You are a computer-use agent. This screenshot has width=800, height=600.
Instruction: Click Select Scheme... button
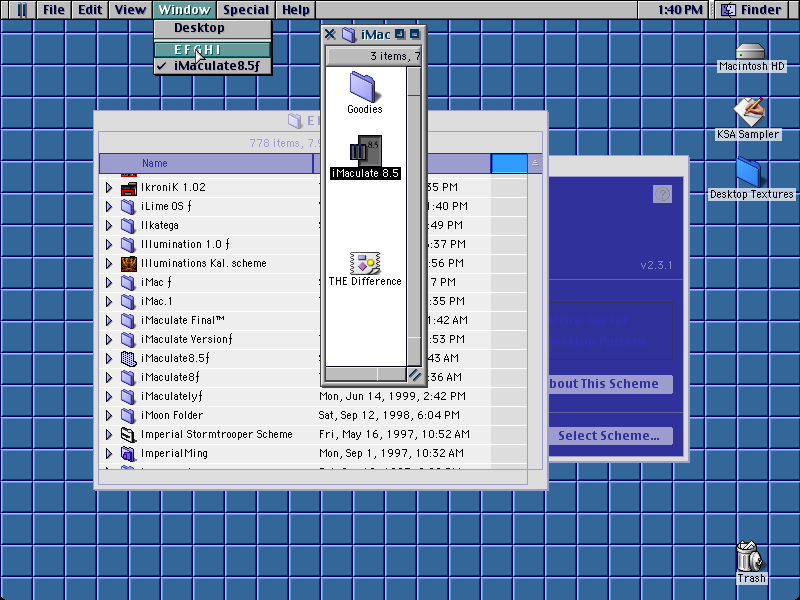pos(611,436)
